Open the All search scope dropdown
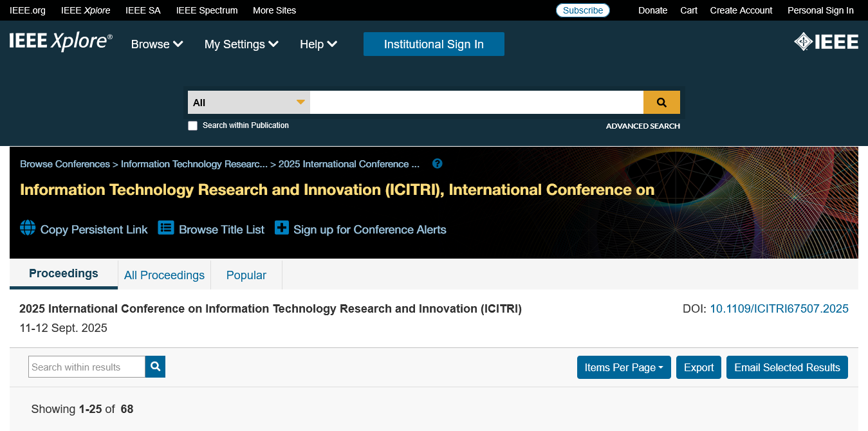Viewport: 868px width, 431px height. pos(248,102)
